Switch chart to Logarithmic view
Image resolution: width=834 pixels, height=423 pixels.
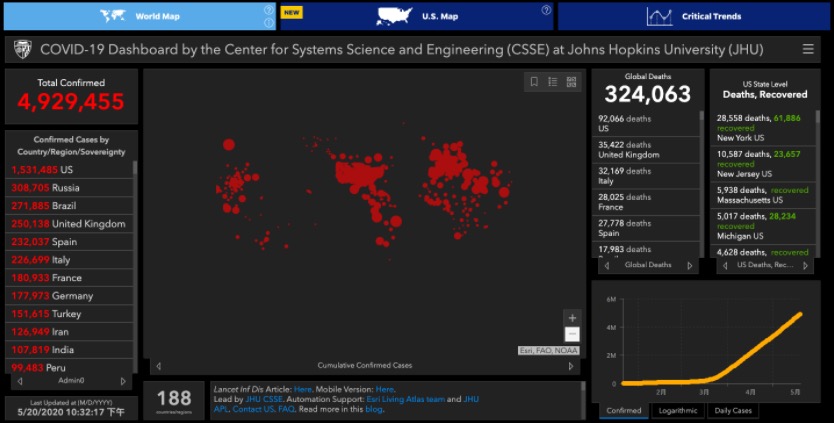click(x=677, y=410)
